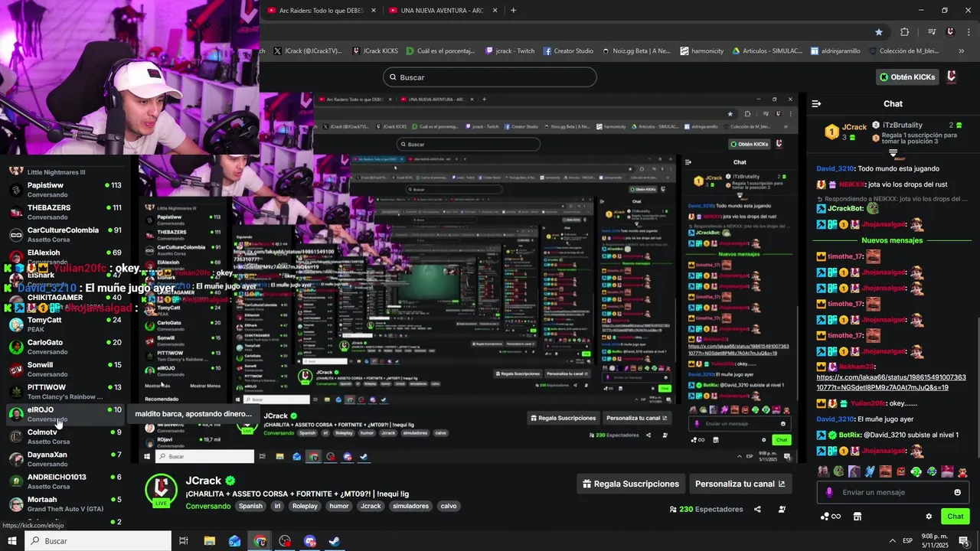The height and width of the screenshot is (551, 980).
Task: Open chat settings gear icon
Action: pyautogui.click(x=929, y=517)
